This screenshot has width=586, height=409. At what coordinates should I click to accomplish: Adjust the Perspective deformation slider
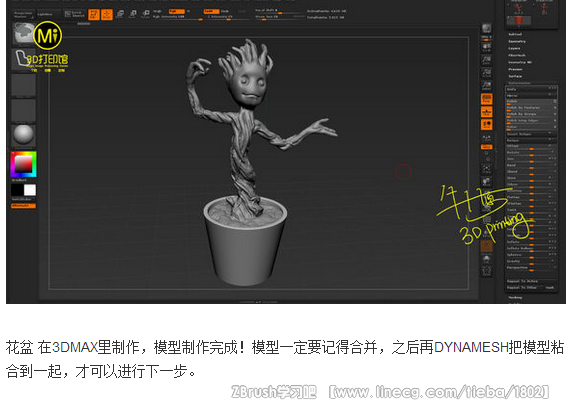click(531, 268)
